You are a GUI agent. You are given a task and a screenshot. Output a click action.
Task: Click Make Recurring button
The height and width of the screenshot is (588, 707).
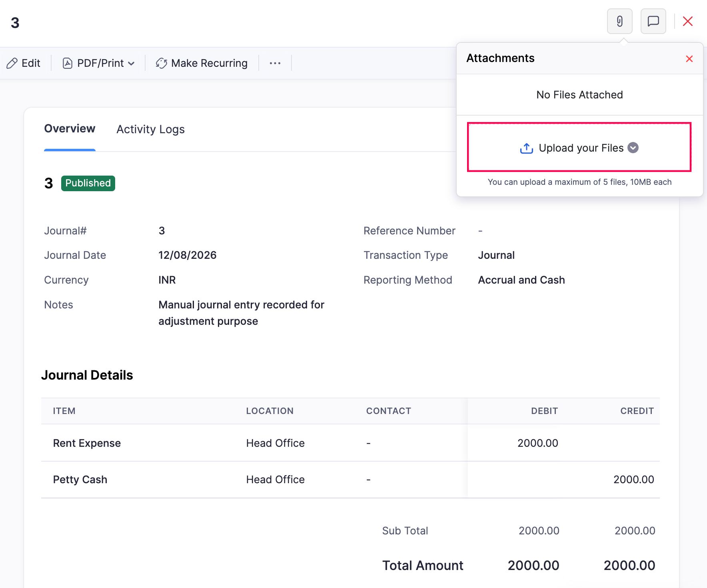202,63
